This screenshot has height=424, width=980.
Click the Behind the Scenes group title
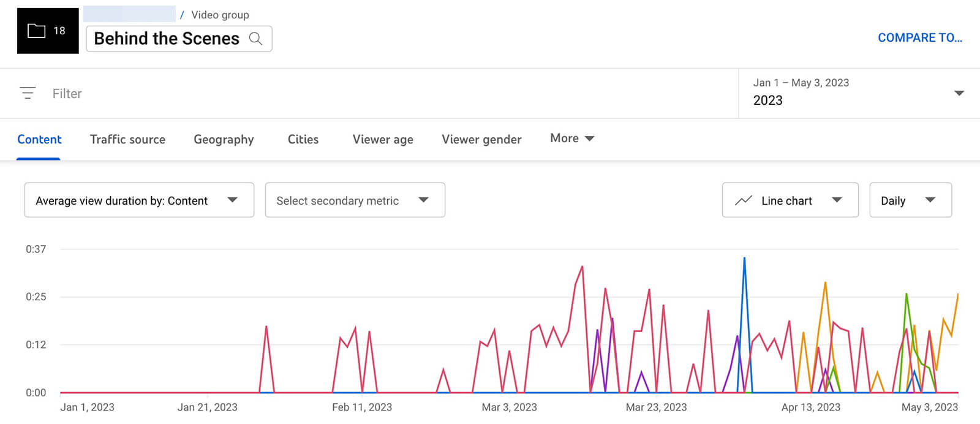(167, 39)
